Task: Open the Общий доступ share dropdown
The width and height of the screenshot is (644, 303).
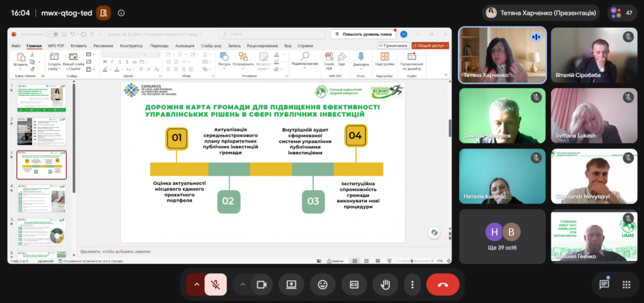Action: click(430, 45)
